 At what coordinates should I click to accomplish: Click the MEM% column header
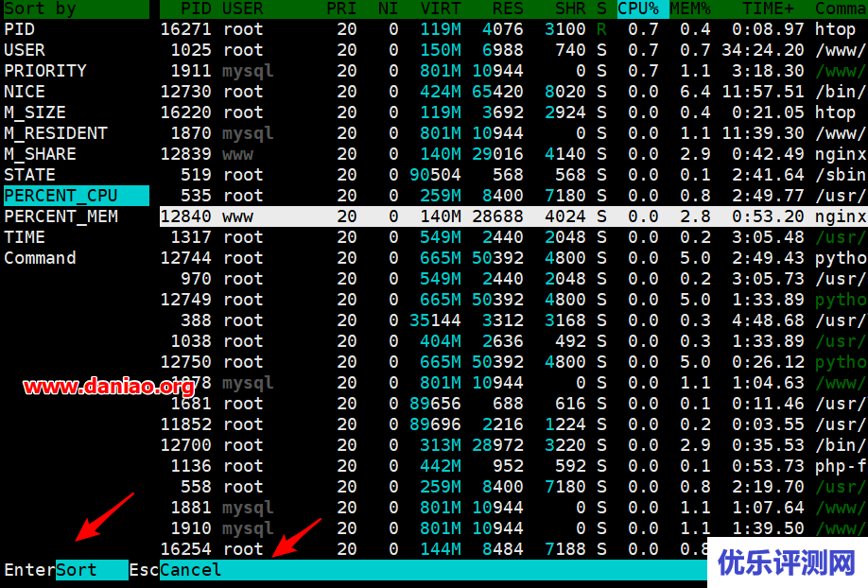click(x=690, y=9)
